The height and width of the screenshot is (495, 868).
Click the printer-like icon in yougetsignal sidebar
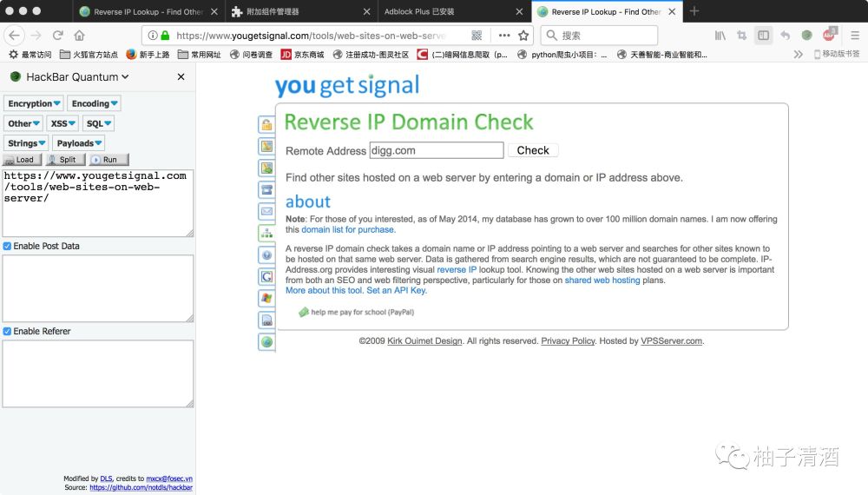click(x=266, y=320)
